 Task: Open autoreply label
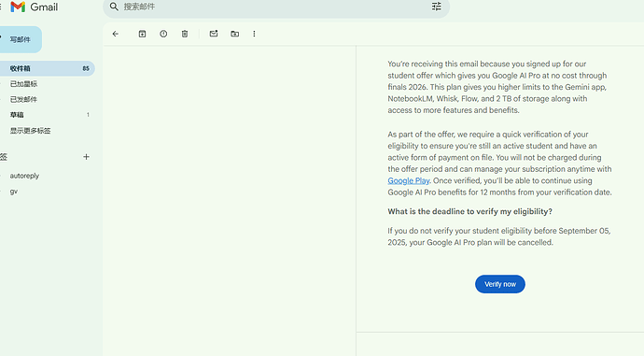coord(24,176)
